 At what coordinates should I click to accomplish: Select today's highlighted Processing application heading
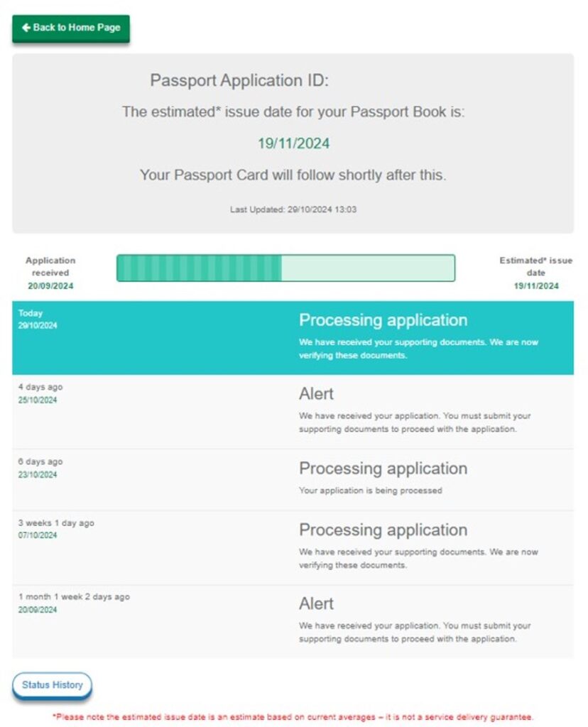383,320
